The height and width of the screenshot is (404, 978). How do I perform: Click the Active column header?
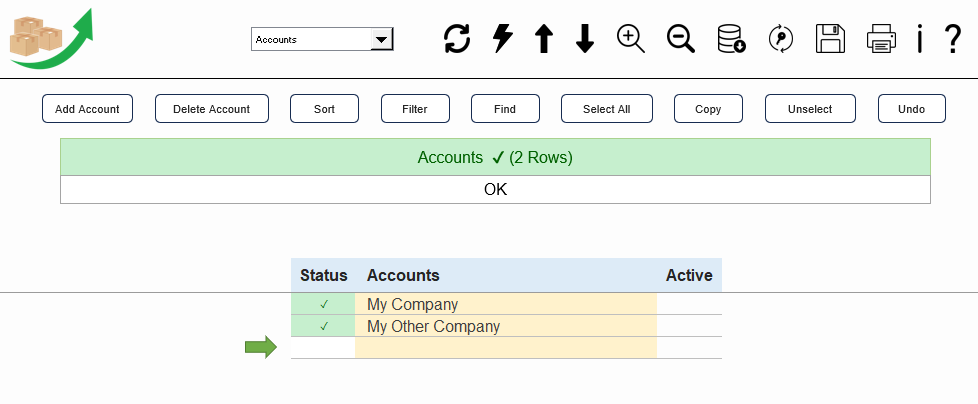(x=689, y=276)
